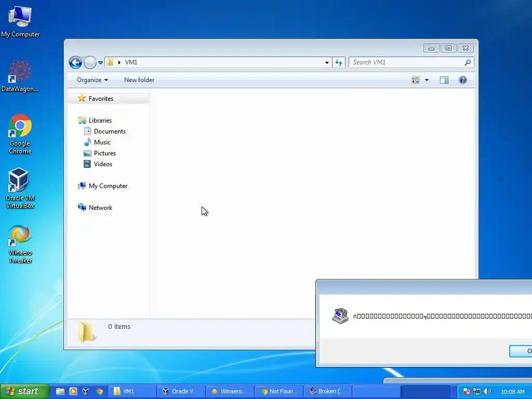Open Explorer help button
Image resolution: width=532 pixels, height=399 pixels.
(463, 80)
